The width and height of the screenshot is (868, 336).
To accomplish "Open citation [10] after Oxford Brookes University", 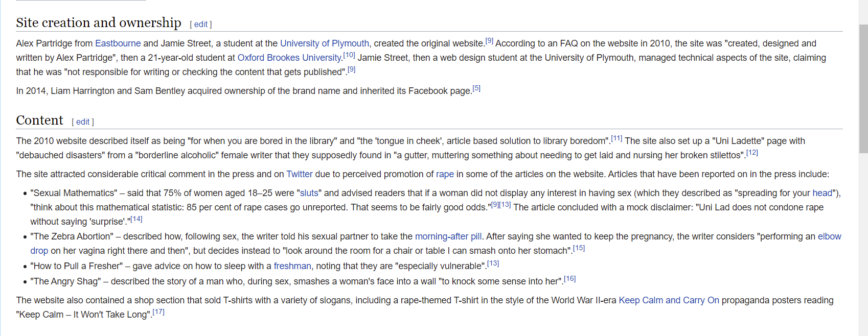I will tap(349, 55).
